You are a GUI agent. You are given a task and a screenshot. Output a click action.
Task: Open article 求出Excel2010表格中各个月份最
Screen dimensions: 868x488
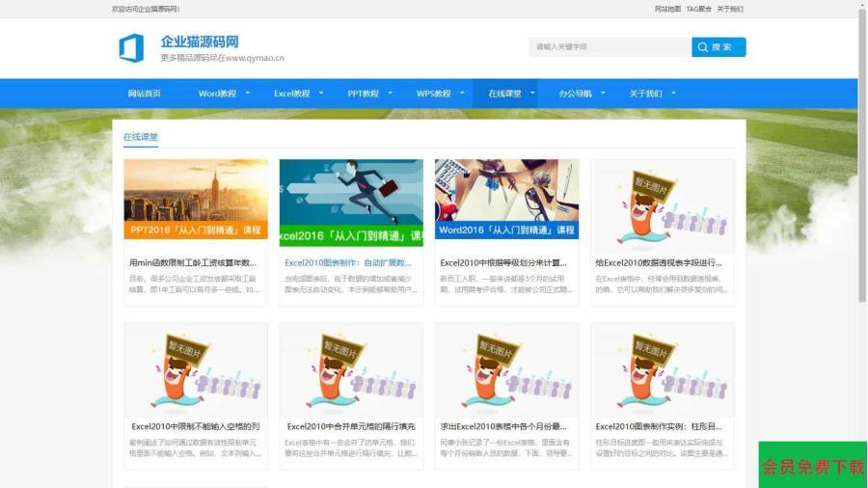point(503,426)
